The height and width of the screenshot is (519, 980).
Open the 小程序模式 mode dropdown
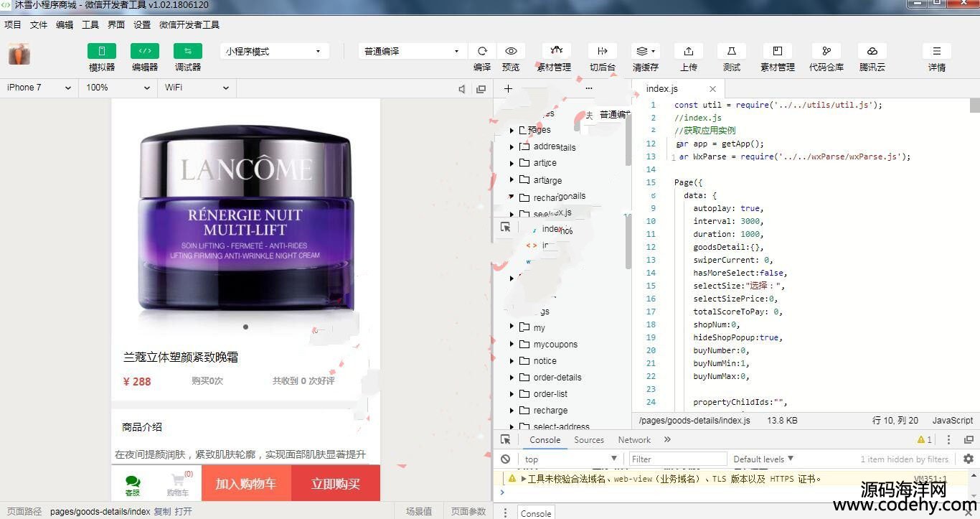pos(273,51)
